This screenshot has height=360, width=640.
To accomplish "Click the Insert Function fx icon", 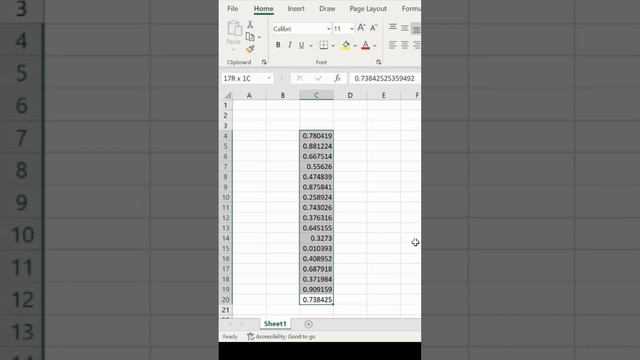I will point(338,78).
